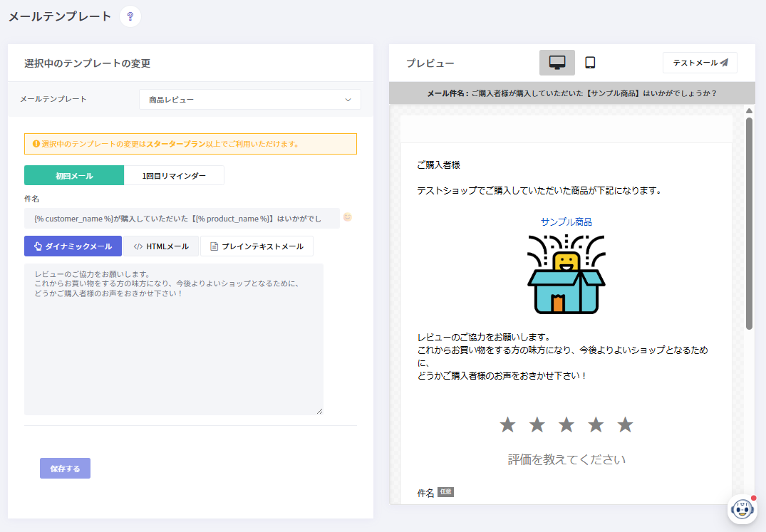This screenshot has width=766, height=532.
Task: Open the サンプル商品 link in preview
Action: (x=566, y=221)
